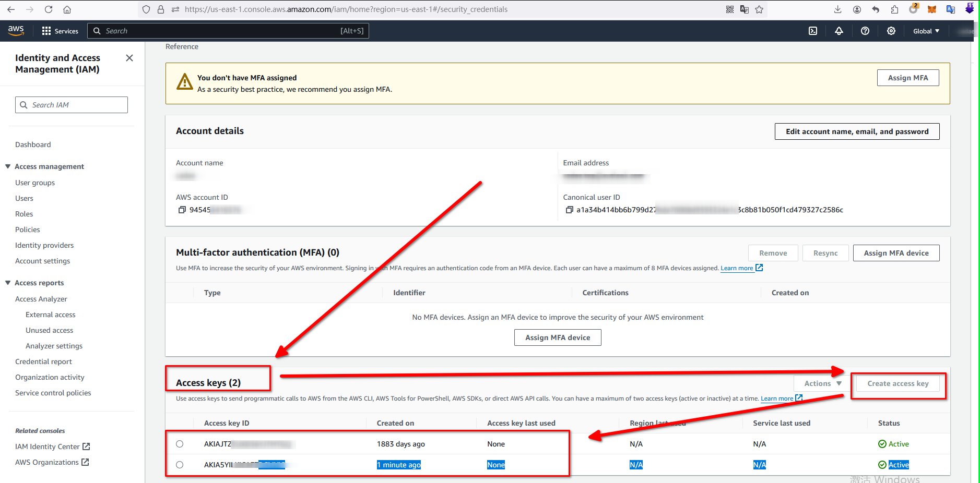Click the Create access key button
Viewport: 980px width, 483px height.
point(898,383)
